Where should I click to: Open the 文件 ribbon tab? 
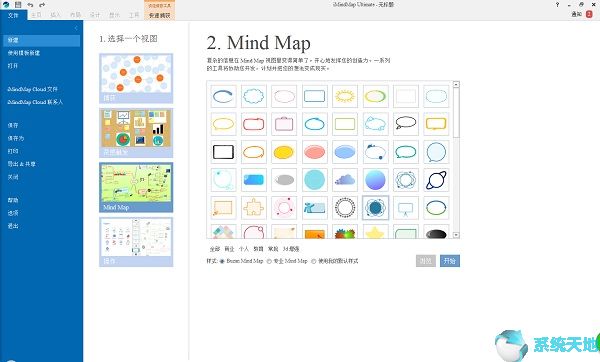pos(13,15)
